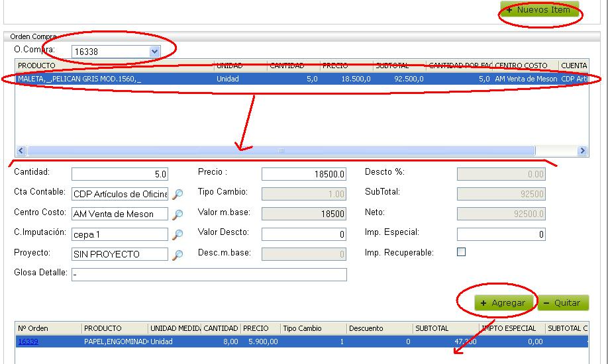This screenshot has width=608, height=364.
Task: Open the O.Compra dropdown arrow
Action: [154, 51]
